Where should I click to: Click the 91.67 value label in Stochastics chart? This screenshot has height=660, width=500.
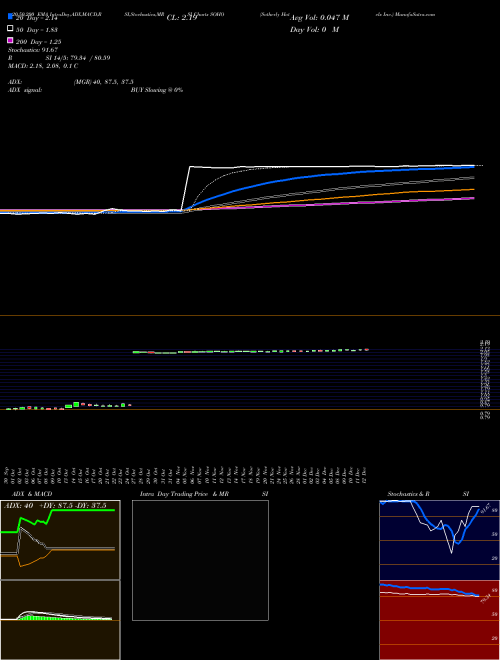[485, 508]
